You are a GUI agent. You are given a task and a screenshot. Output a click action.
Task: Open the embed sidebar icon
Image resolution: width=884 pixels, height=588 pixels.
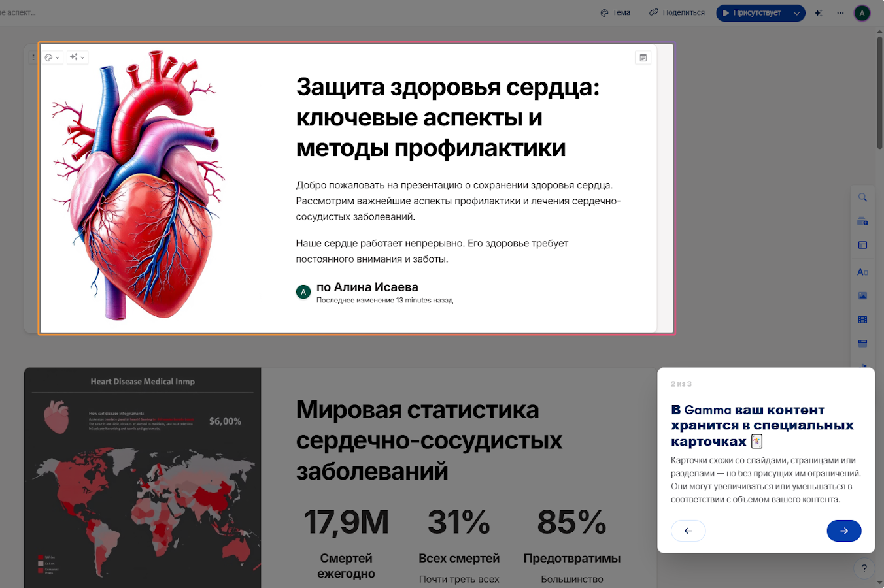click(x=862, y=343)
